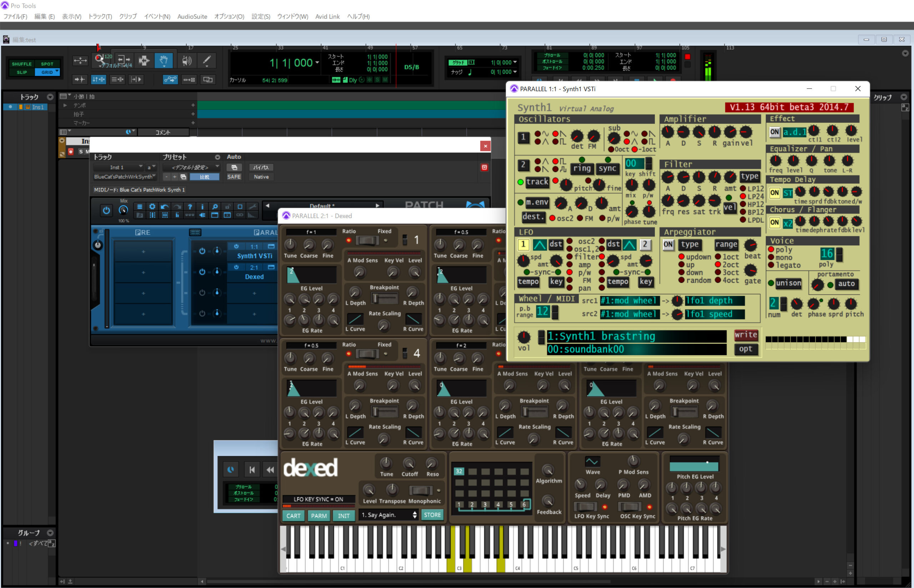Open the PatchWork main menu icon
Viewport: 914px width, 588px height.
(x=140, y=207)
